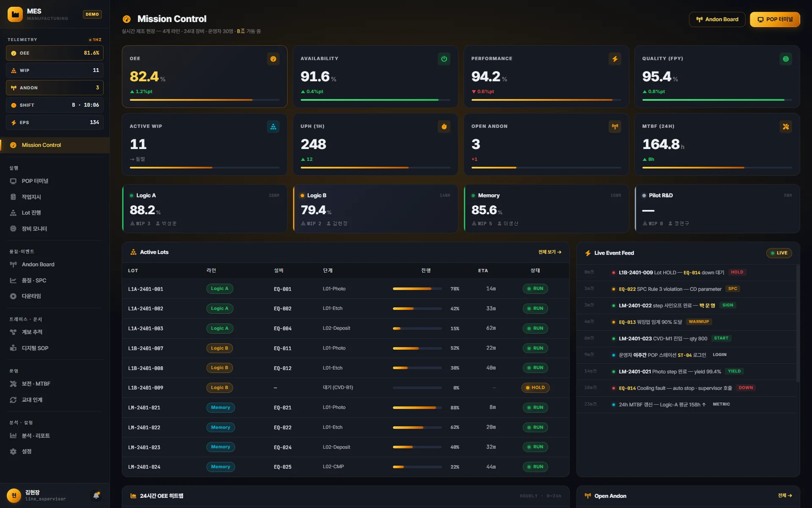The image size is (812, 508).
Task: Open the Memory line card
Action: (x=546, y=209)
